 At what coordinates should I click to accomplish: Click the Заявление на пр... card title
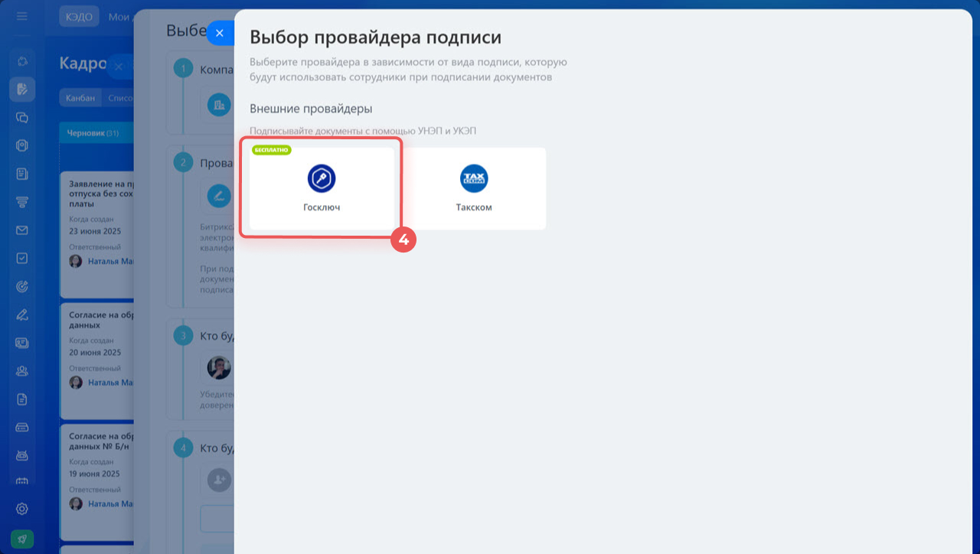tap(102, 194)
